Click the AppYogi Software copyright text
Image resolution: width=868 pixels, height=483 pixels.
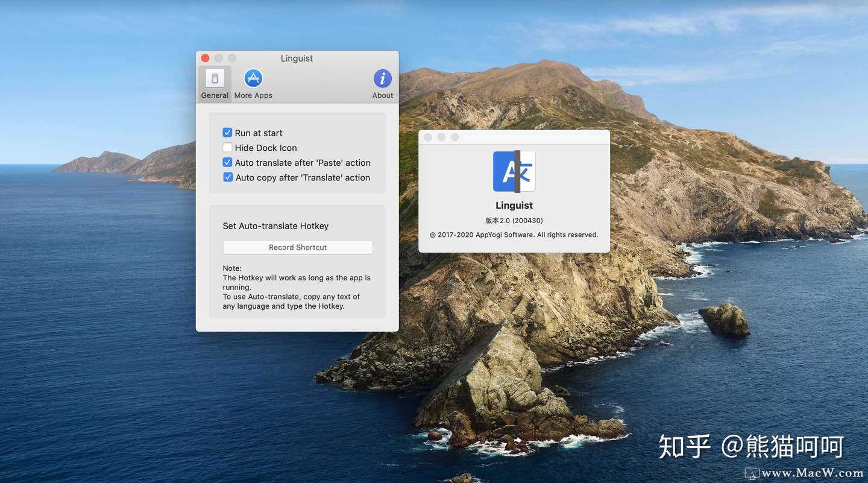pyautogui.click(x=514, y=235)
